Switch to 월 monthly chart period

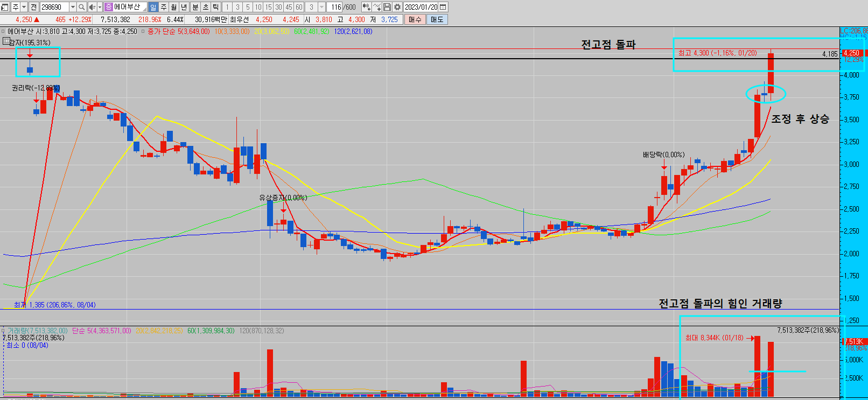pyautogui.click(x=174, y=7)
